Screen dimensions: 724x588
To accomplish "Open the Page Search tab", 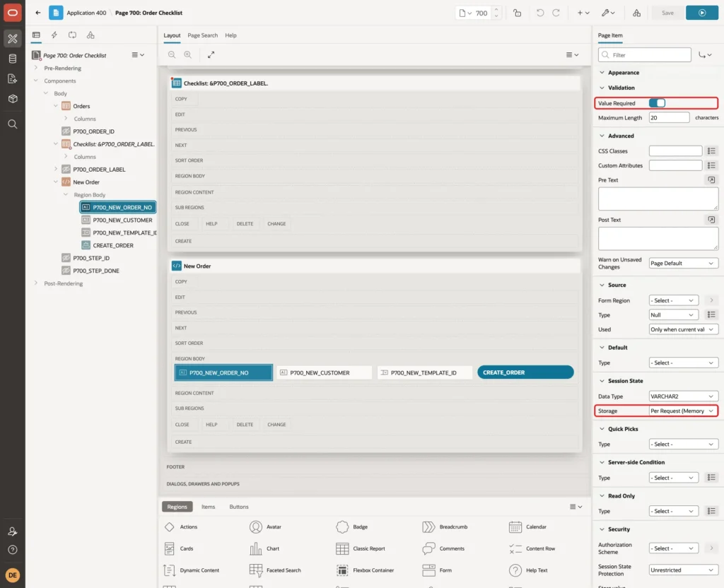I will [202, 35].
